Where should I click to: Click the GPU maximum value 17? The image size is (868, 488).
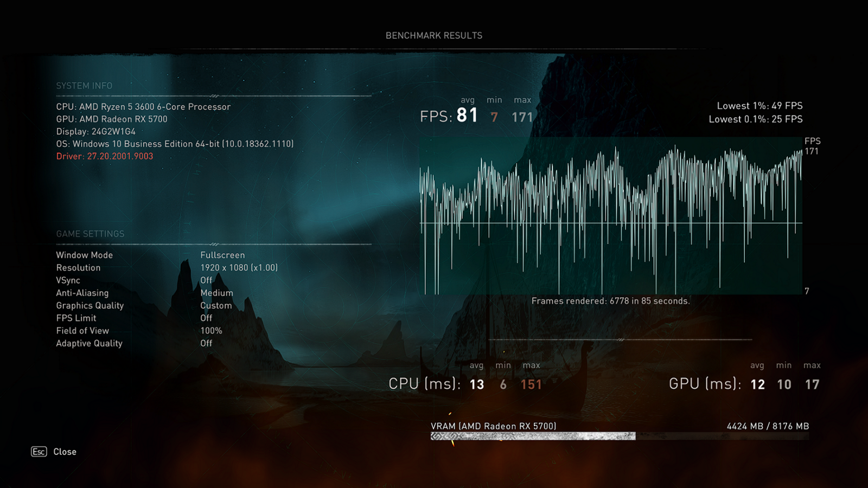pyautogui.click(x=812, y=384)
